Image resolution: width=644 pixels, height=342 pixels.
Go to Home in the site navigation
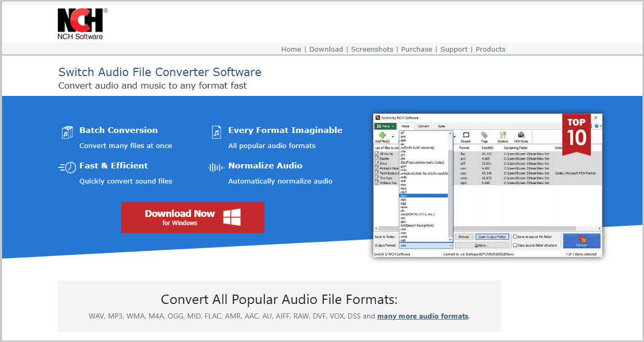(291, 49)
